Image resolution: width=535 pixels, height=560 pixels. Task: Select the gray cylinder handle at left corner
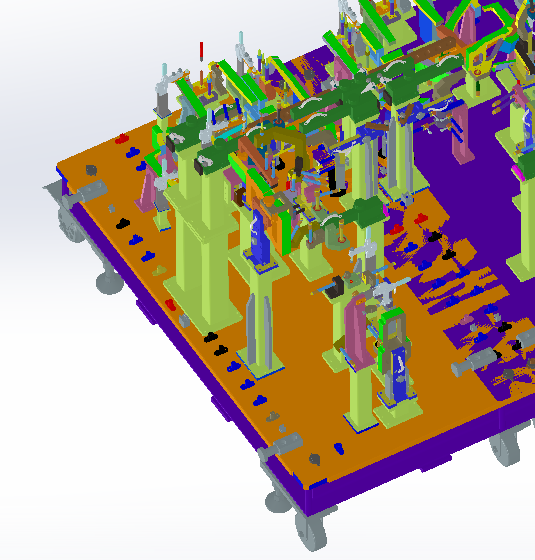85,193
